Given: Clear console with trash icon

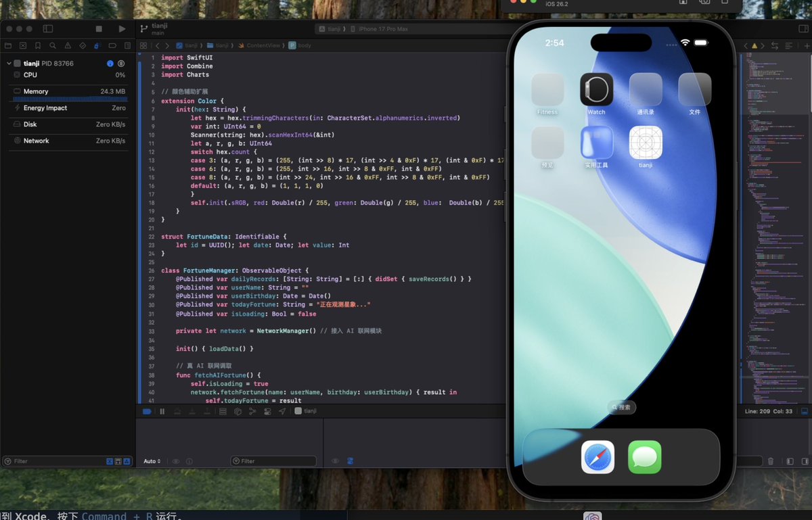Looking at the screenshot, I should pos(771,461).
